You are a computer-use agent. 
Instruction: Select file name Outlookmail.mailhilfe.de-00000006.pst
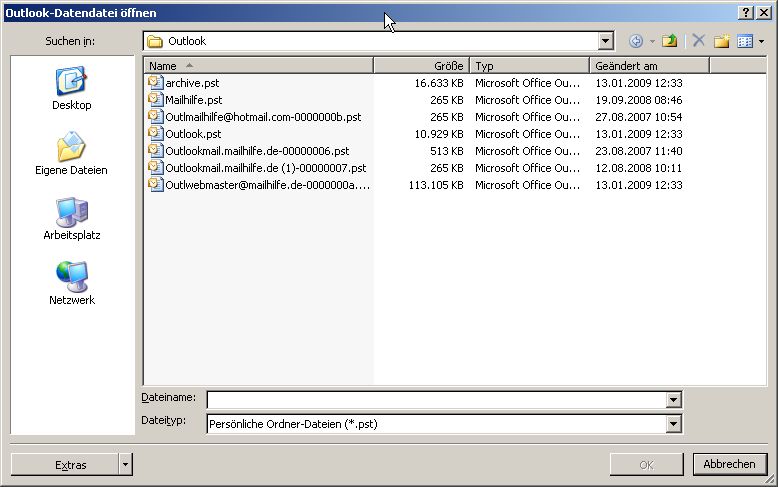point(257,151)
